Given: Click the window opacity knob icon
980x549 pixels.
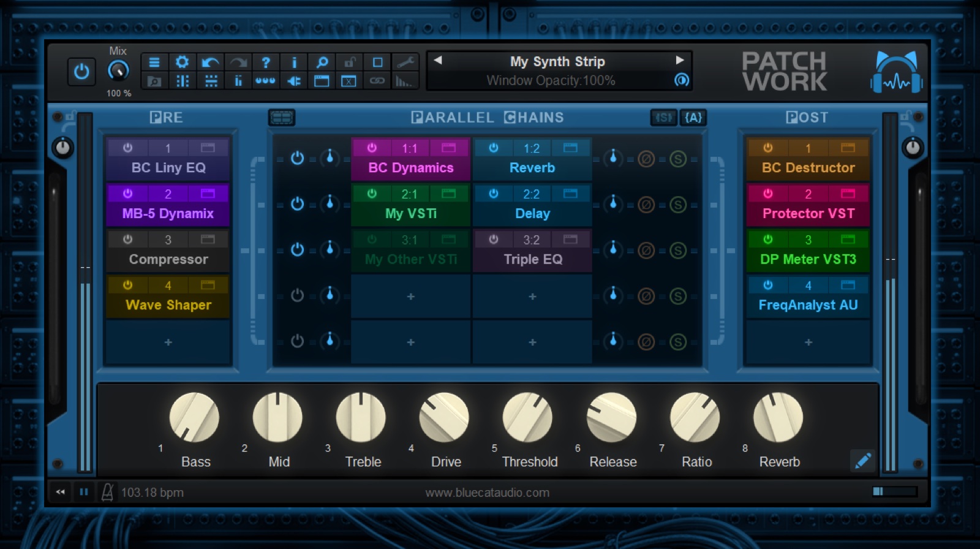Looking at the screenshot, I should click(681, 80).
